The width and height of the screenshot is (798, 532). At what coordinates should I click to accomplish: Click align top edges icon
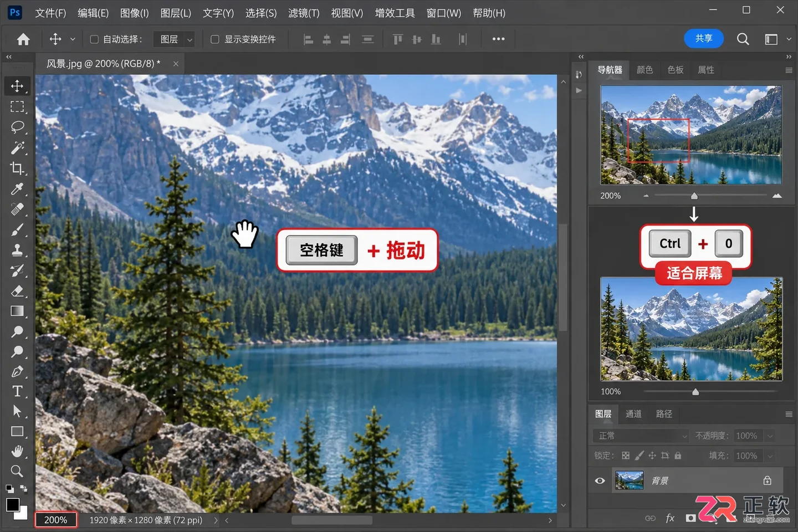coord(398,39)
